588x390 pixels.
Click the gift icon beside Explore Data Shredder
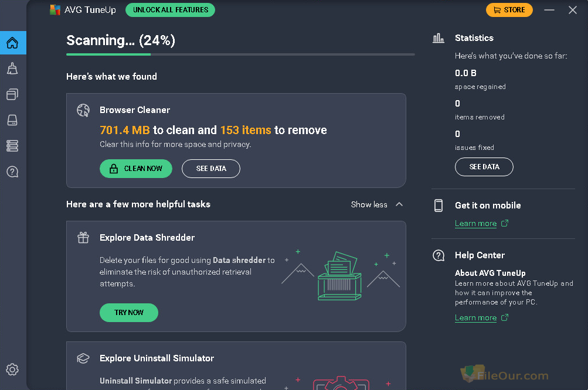pyautogui.click(x=83, y=238)
